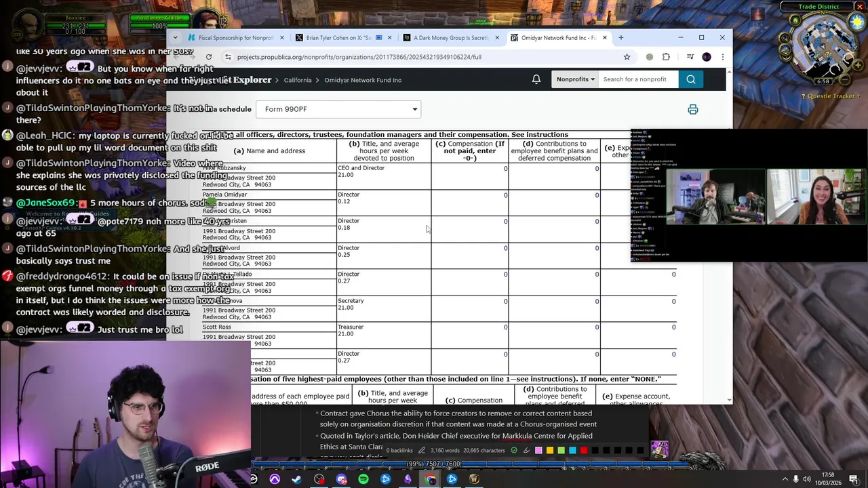The width and height of the screenshot is (868, 488).
Task: Click the green checkmark icon in editor status bar
Action: (x=513, y=450)
